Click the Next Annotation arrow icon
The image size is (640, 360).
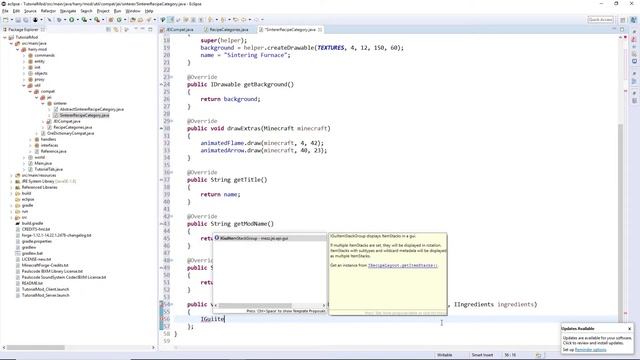[211, 19]
